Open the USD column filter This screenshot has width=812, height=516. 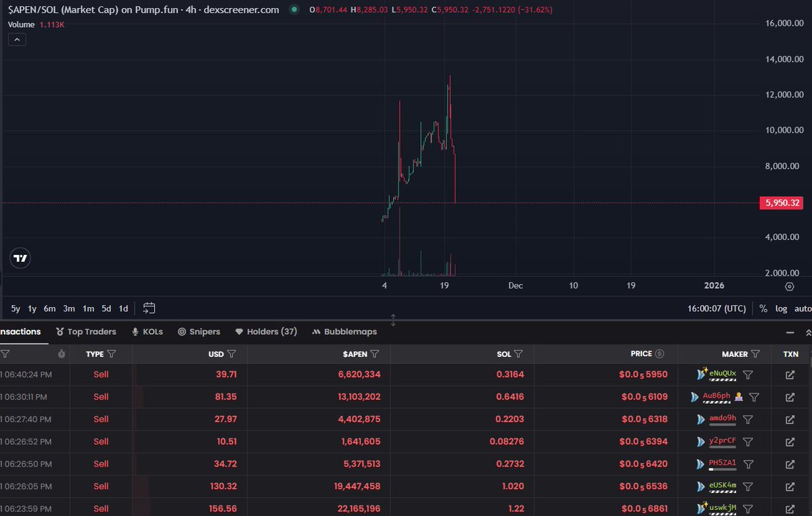[x=231, y=354]
